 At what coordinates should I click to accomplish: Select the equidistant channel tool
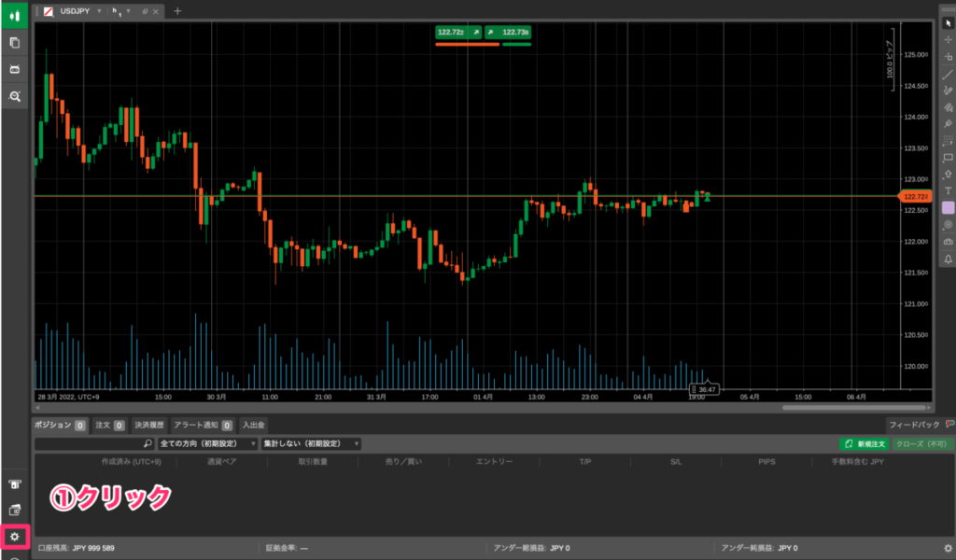tap(949, 107)
